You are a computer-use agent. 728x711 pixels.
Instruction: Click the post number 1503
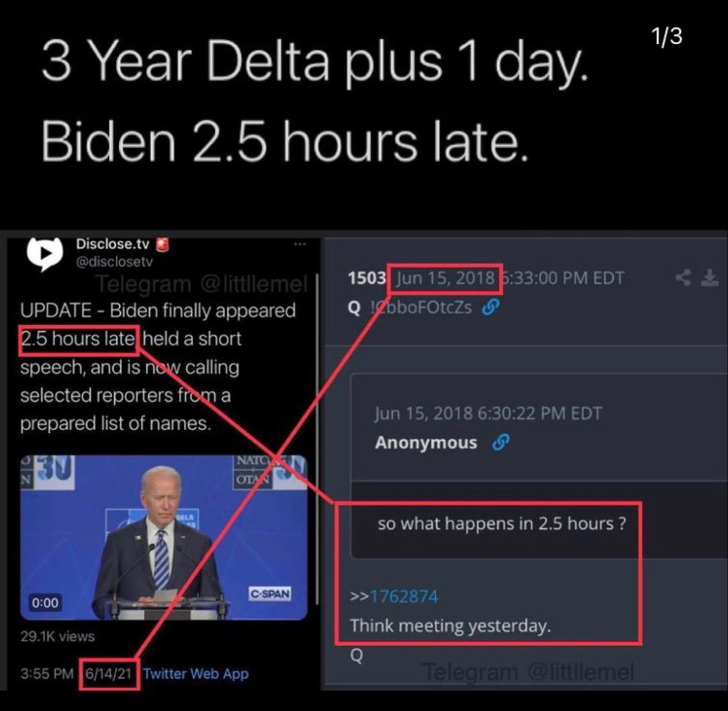pos(367,278)
